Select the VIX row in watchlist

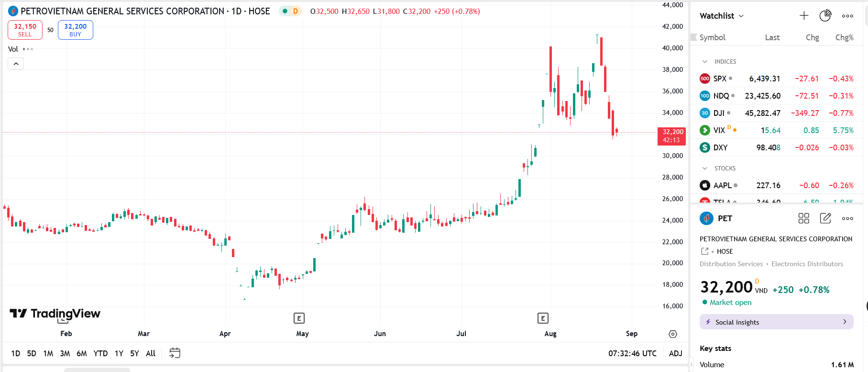click(x=777, y=130)
